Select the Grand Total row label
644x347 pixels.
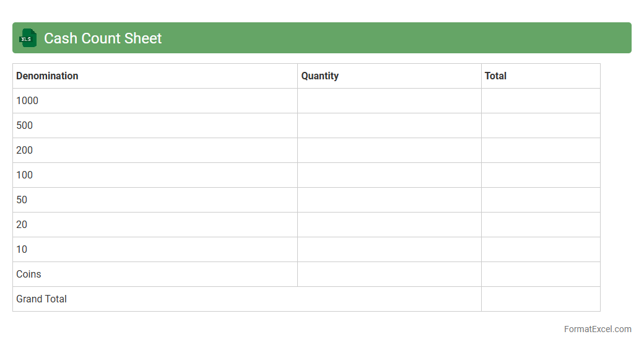pyautogui.click(x=41, y=299)
